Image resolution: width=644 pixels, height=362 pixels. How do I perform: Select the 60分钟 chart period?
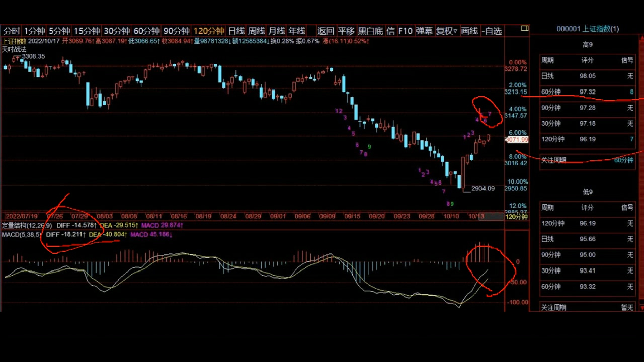pyautogui.click(x=147, y=31)
